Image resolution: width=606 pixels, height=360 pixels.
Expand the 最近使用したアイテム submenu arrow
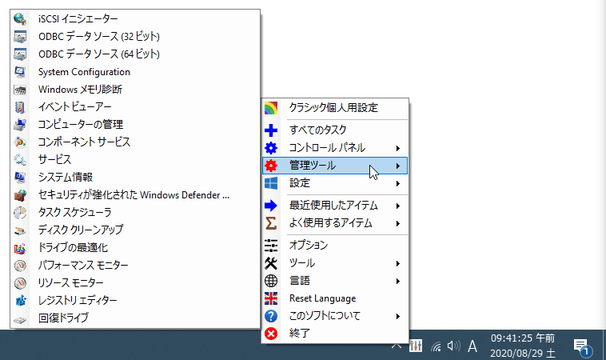[x=398, y=206]
